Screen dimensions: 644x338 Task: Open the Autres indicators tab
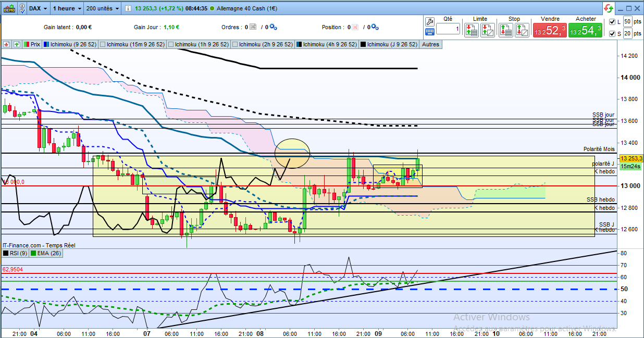coord(430,44)
